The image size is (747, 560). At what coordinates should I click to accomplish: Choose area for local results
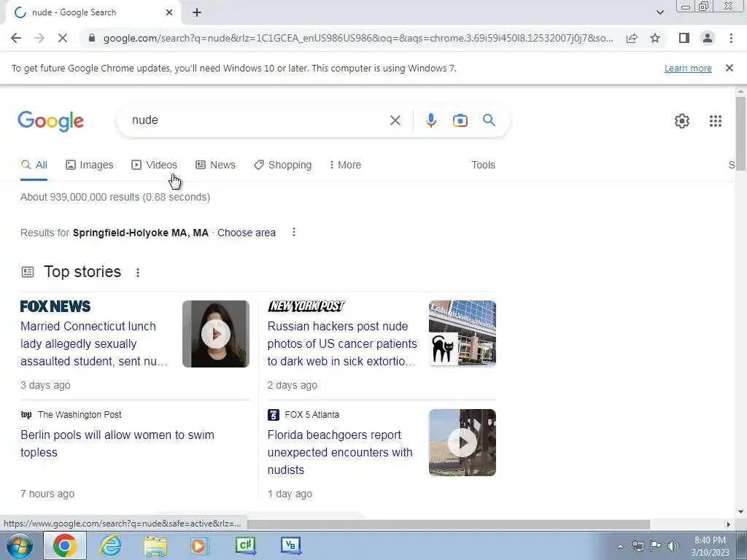pos(247,233)
